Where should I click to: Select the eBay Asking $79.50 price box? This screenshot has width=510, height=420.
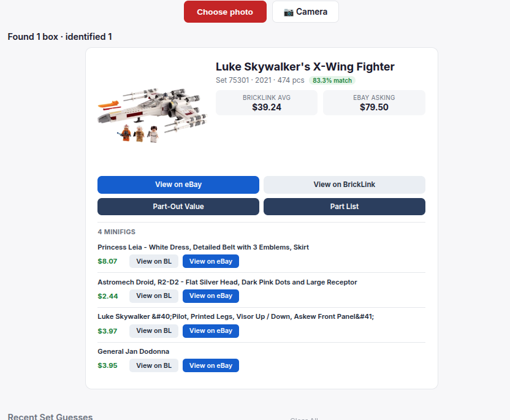(x=374, y=102)
